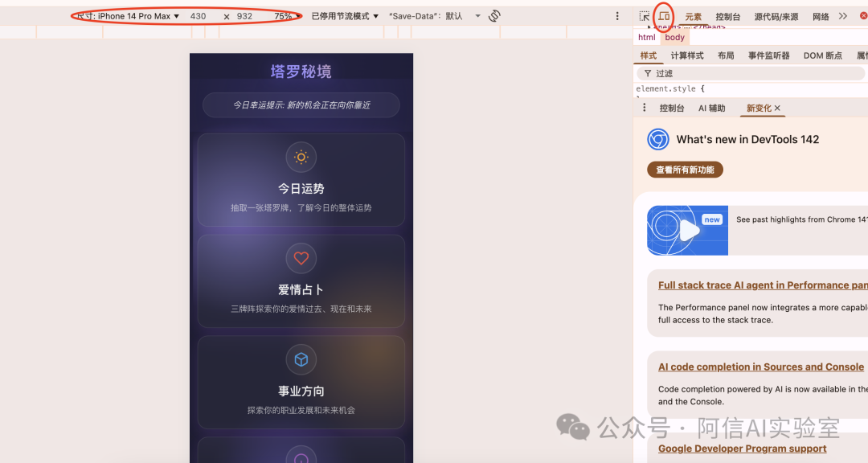868x463 pixels.
Task: Tap the heart icon on the 爱情占卜 card
Action: click(301, 258)
